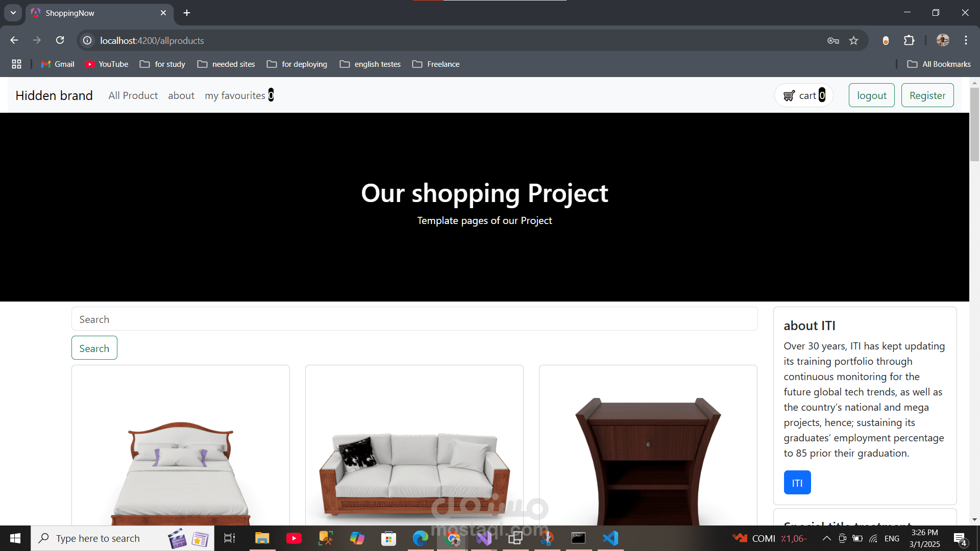The image size is (980, 551).
Task: Click the browser forward arrow
Action: click(37, 40)
